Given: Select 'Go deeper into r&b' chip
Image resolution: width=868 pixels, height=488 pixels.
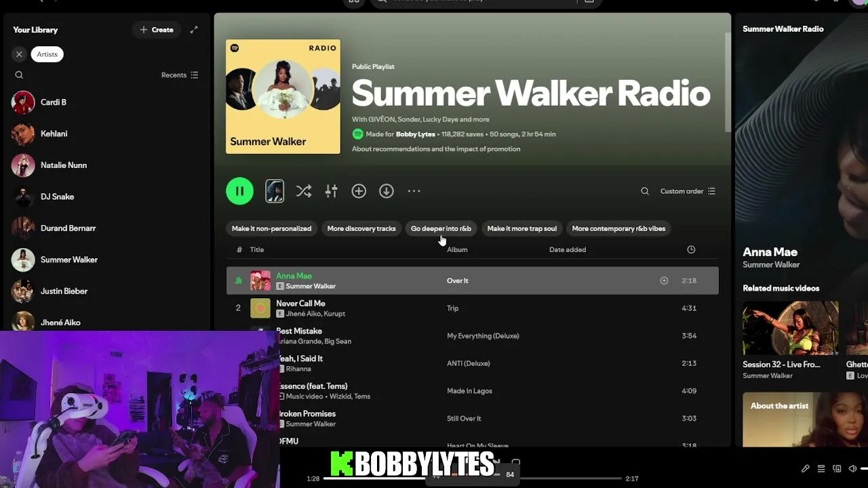Looking at the screenshot, I should (x=441, y=228).
